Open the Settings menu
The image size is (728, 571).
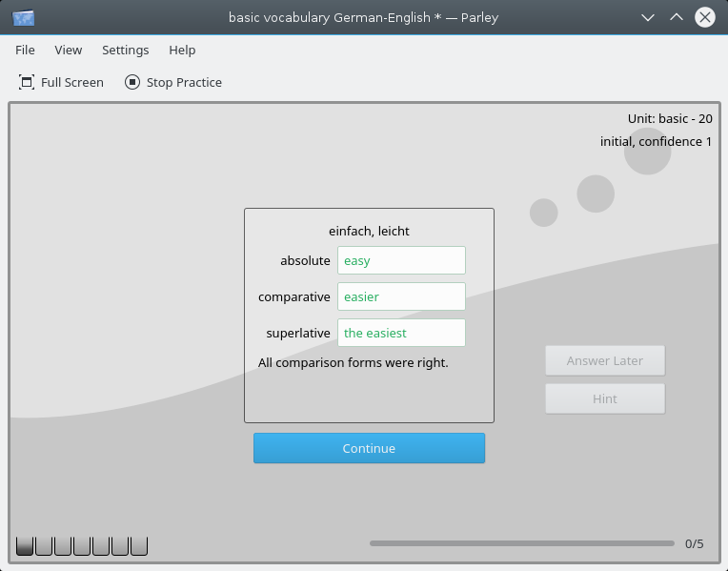[x=125, y=50]
